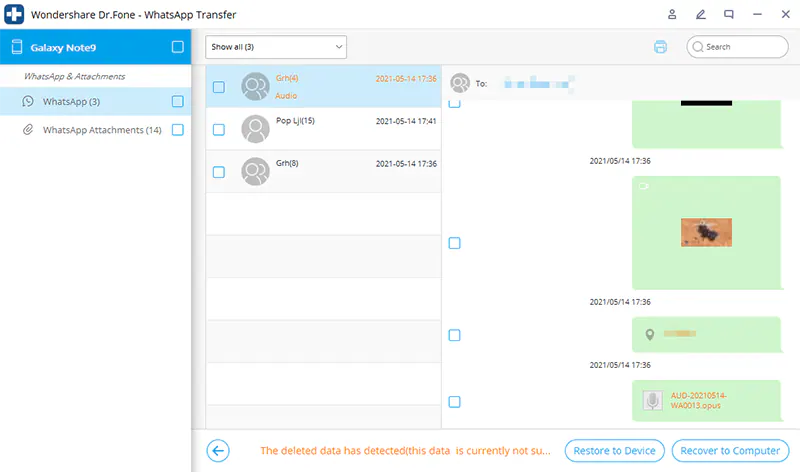Click the location message bubble

click(x=706, y=335)
